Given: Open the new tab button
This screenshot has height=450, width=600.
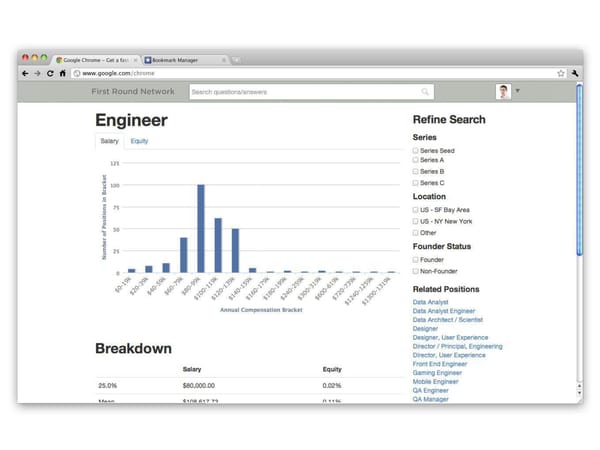Looking at the screenshot, I should pos(236,60).
